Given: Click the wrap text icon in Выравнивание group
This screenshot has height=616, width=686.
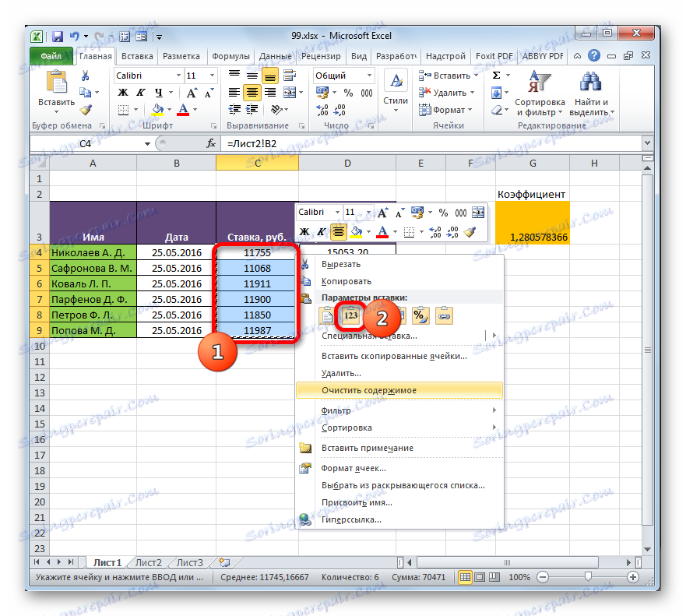Looking at the screenshot, I should coord(290,76).
